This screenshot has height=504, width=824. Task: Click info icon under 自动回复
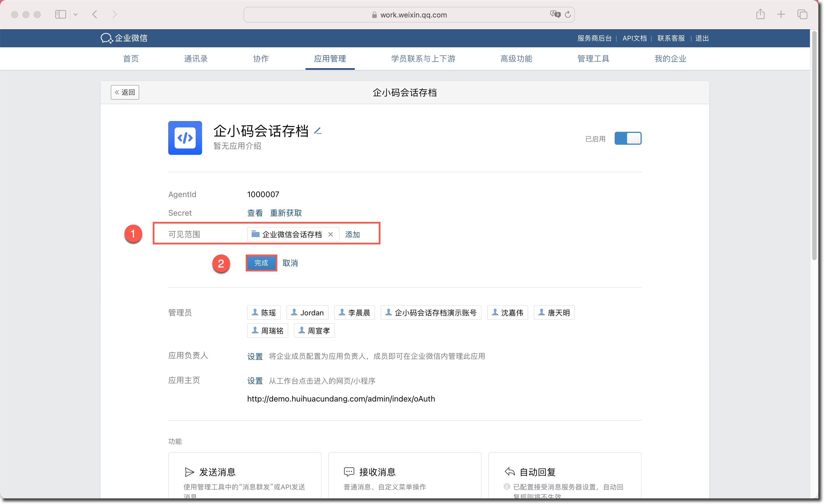point(507,487)
